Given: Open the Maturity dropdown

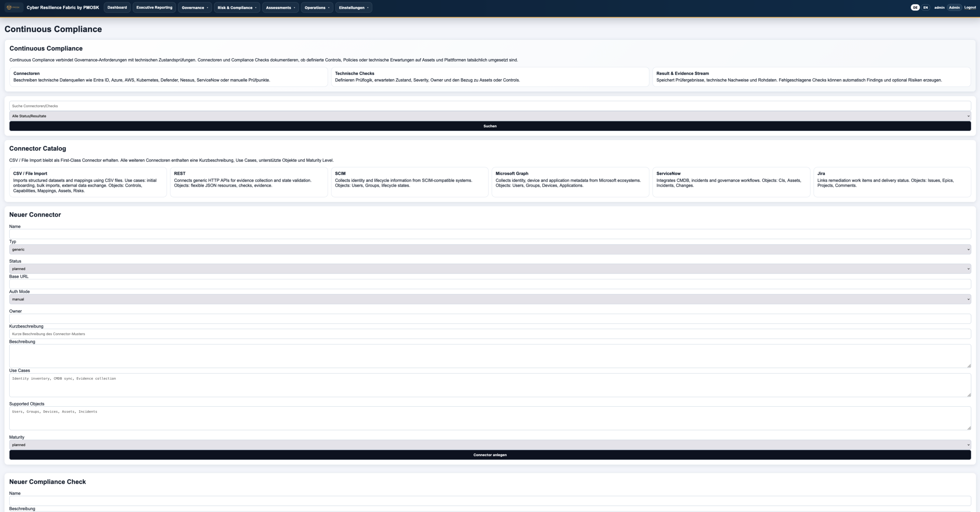Looking at the screenshot, I should click(490, 445).
